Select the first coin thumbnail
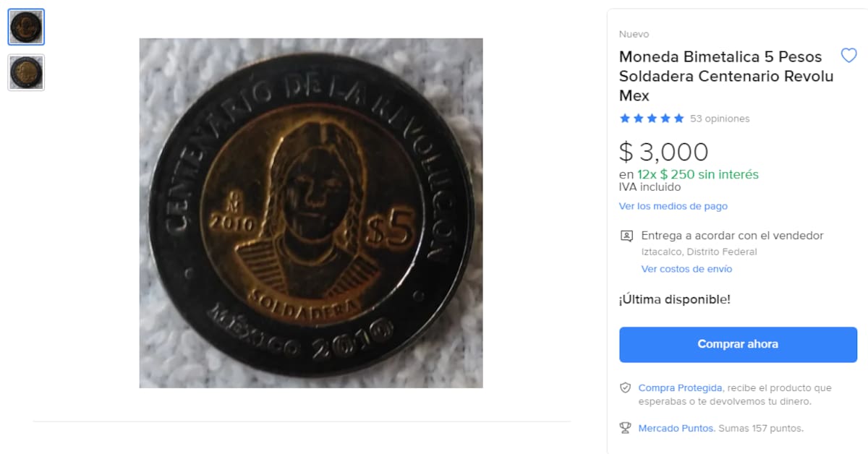The image size is (868, 454). click(x=26, y=27)
